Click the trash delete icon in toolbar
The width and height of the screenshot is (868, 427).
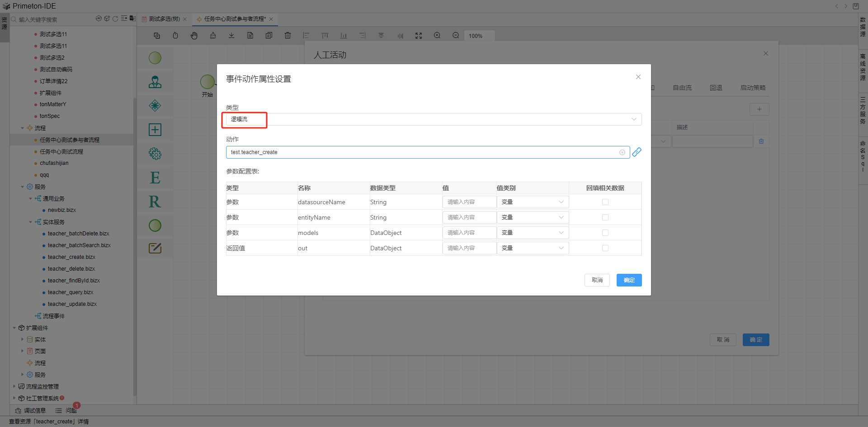(288, 36)
